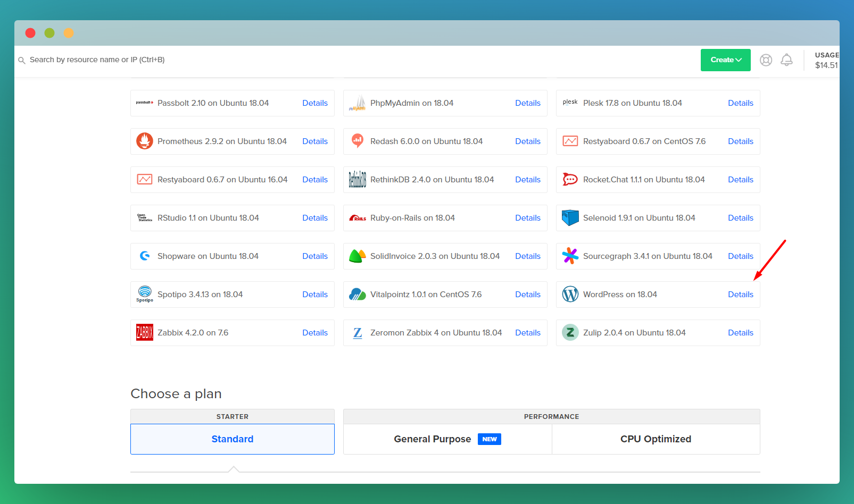The image size is (854, 504).
Task: Open Details for RethinkDB 2.4.0
Action: pyautogui.click(x=528, y=180)
